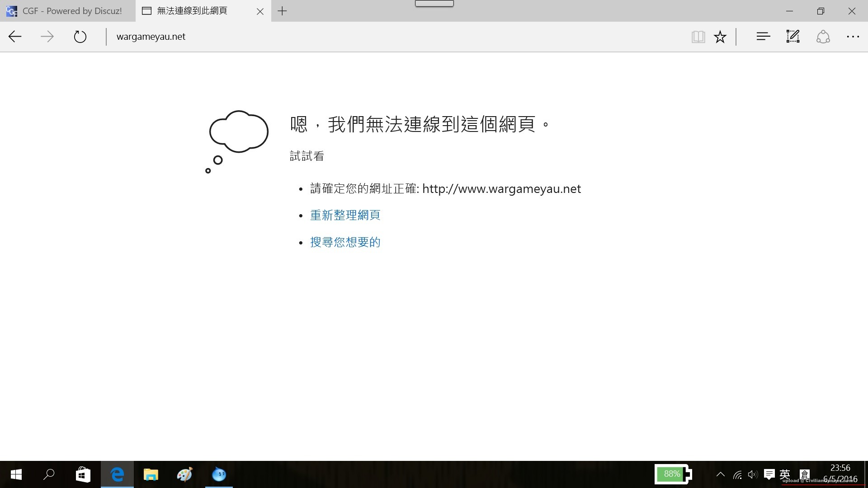Open the volume speaker control
This screenshot has height=488, width=868.
752,474
